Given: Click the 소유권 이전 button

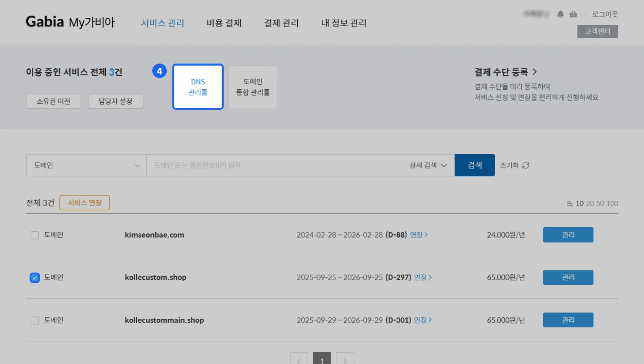Looking at the screenshot, I should tap(54, 101).
